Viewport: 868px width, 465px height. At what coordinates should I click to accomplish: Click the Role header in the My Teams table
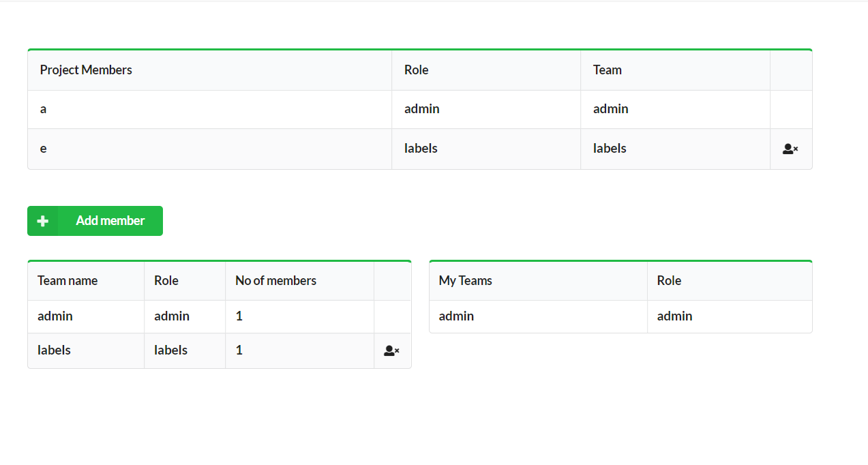pos(668,280)
